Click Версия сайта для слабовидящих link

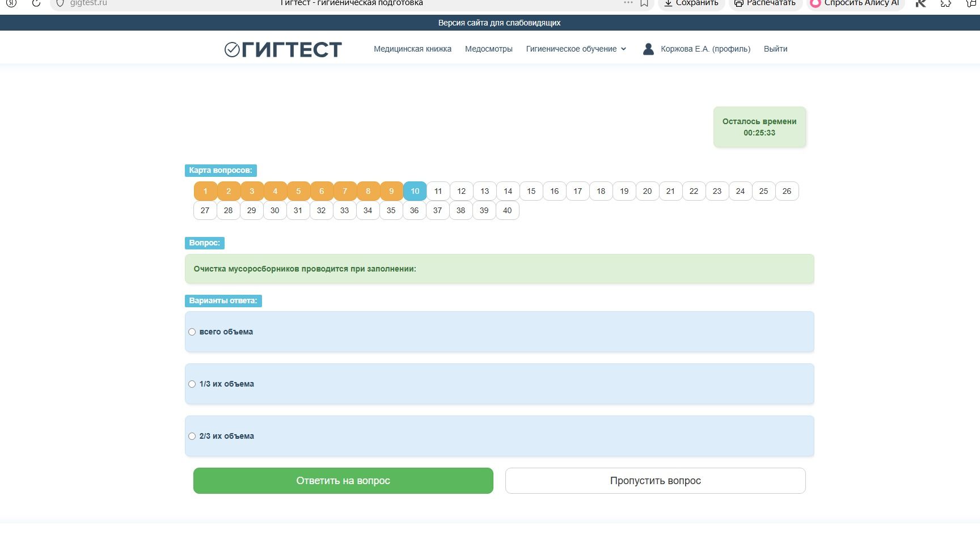click(499, 23)
